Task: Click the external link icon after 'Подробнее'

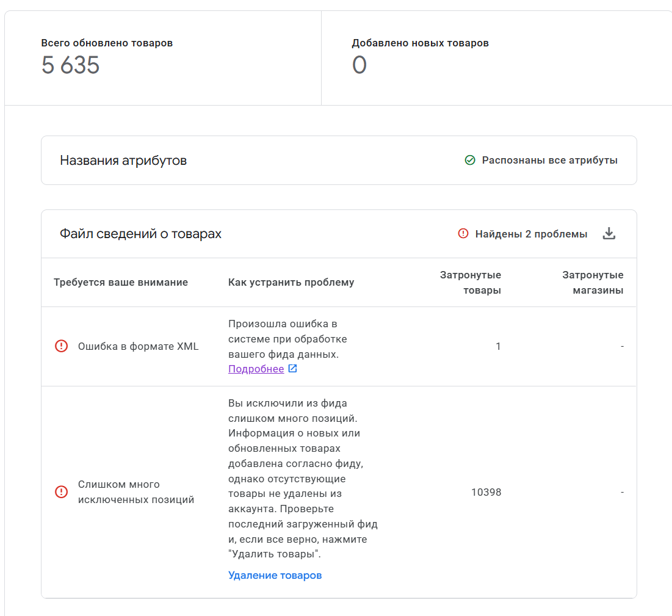Action: coord(293,369)
